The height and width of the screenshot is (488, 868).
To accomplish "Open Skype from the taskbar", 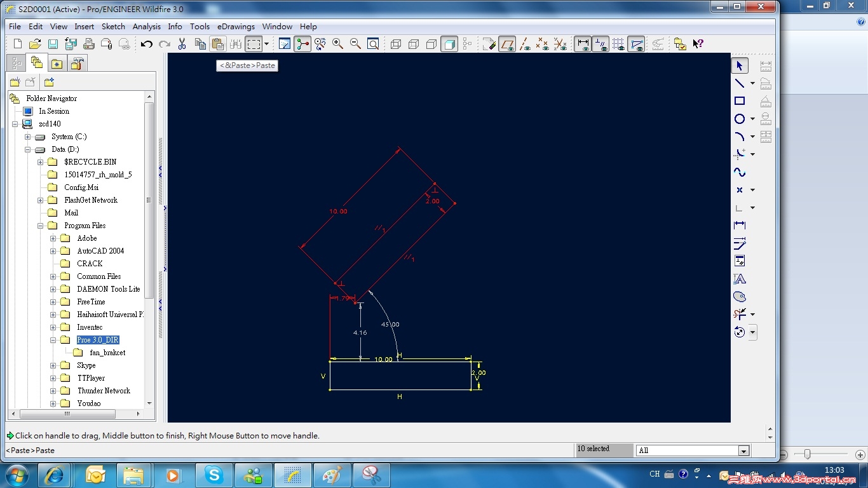I will pos(214,475).
